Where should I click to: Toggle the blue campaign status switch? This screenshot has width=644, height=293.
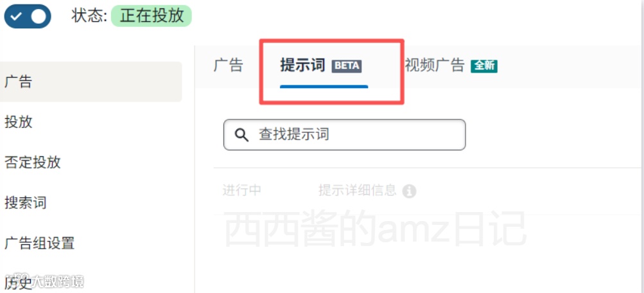click(28, 17)
